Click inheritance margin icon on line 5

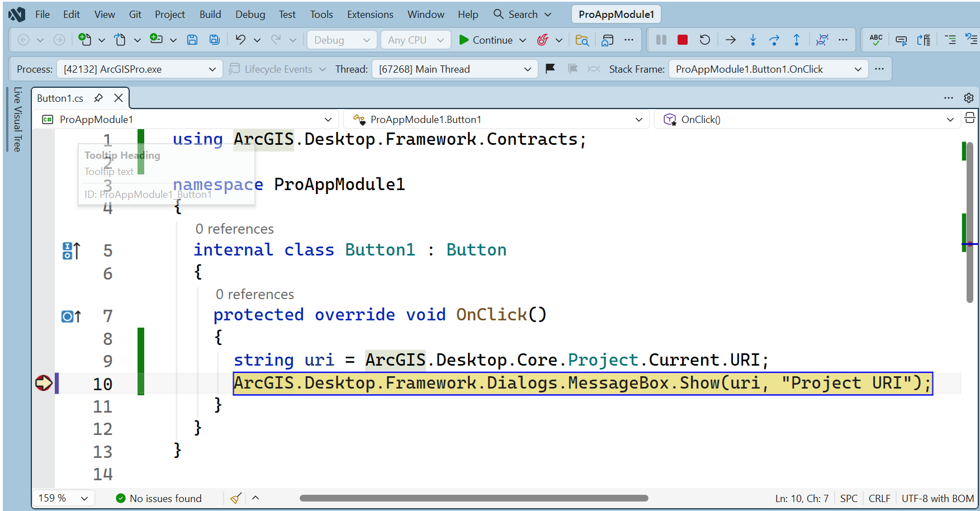[72, 250]
